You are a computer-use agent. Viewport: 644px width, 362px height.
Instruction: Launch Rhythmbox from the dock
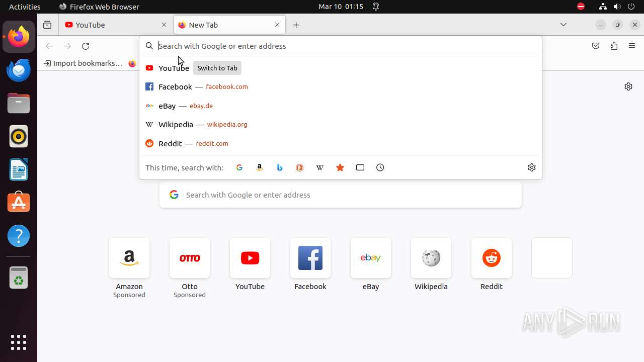19,136
